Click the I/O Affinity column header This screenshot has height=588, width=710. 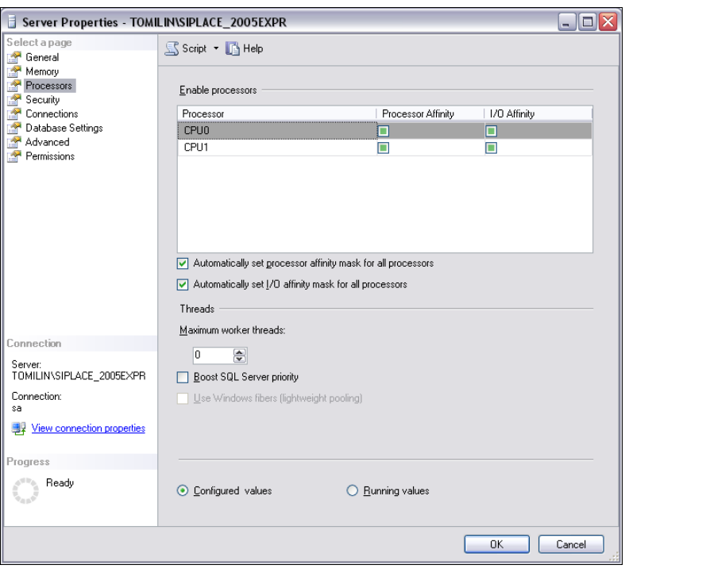(x=538, y=113)
